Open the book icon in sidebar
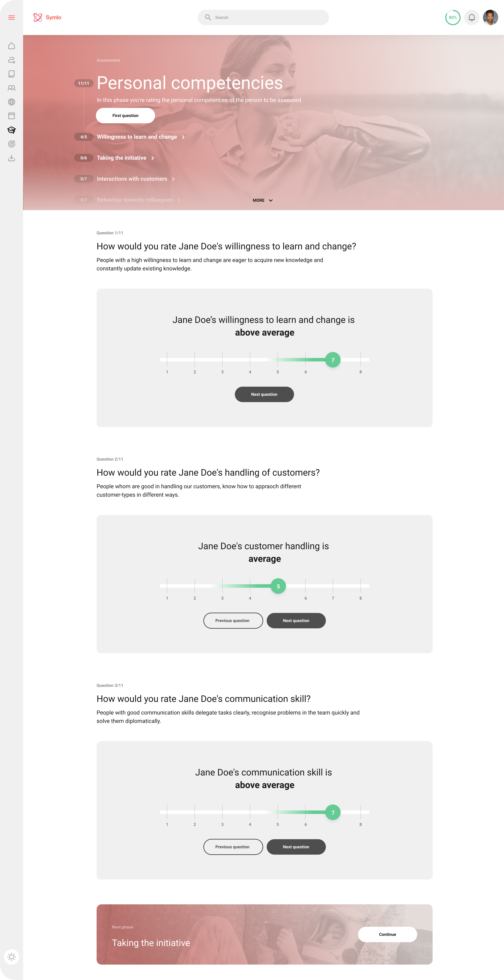Image resolution: width=504 pixels, height=980 pixels. pyautogui.click(x=11, y=74)
